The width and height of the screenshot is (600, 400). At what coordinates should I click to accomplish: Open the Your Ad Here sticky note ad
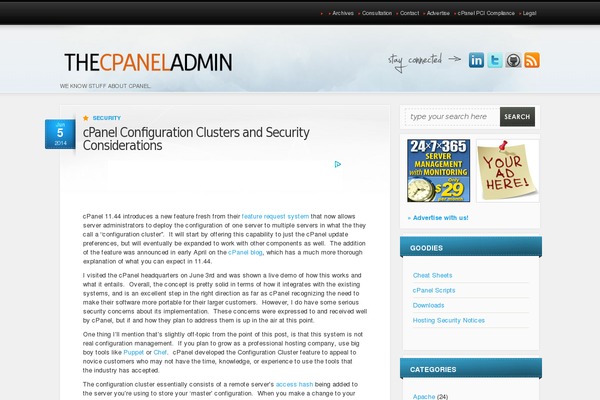tap(507, 171)
